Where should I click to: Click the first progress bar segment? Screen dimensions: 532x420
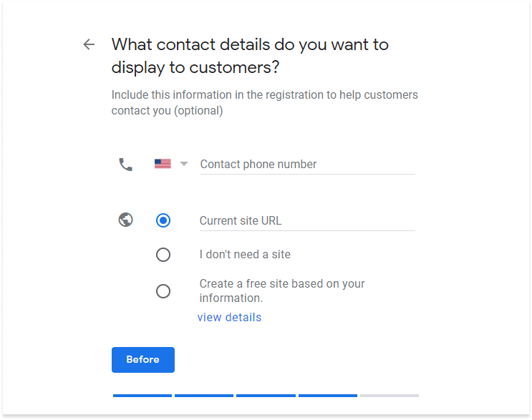tap(142, 395)
